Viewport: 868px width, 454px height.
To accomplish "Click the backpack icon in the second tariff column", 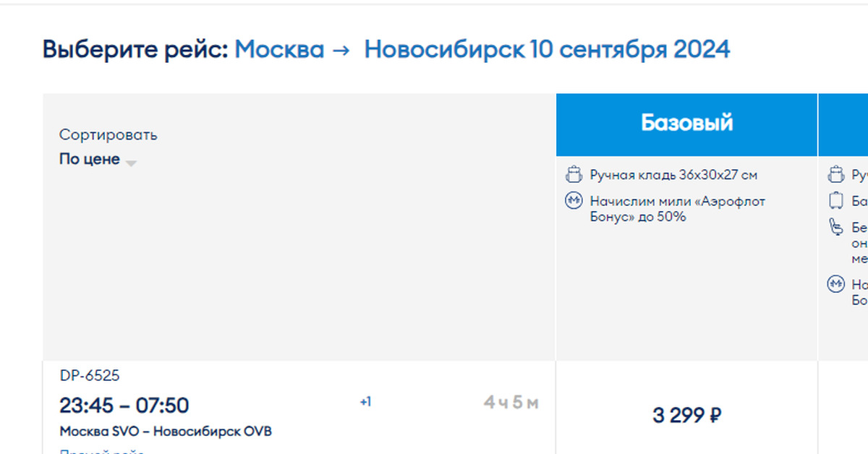I will (836, 175).
